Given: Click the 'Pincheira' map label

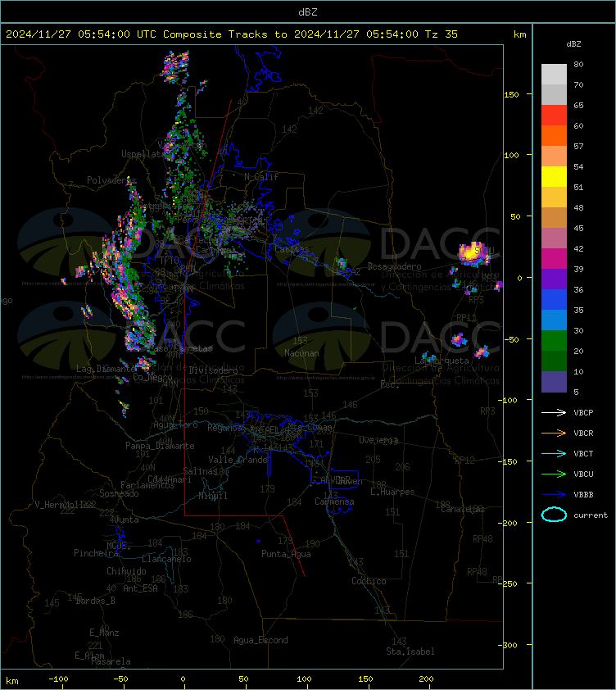Looking at the screenshot, I should [96, 552].
